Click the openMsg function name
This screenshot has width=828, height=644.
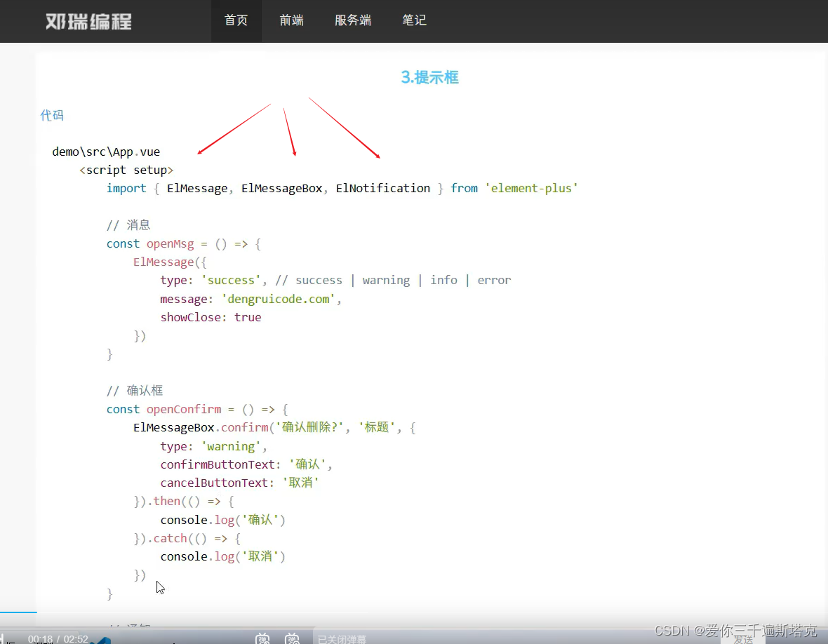[170, 244]
